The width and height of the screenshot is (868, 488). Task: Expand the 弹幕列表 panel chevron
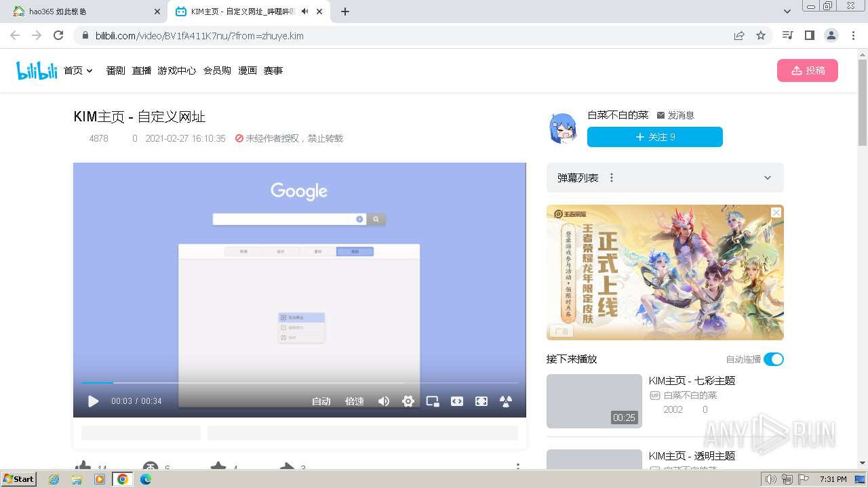click(768, 178)
